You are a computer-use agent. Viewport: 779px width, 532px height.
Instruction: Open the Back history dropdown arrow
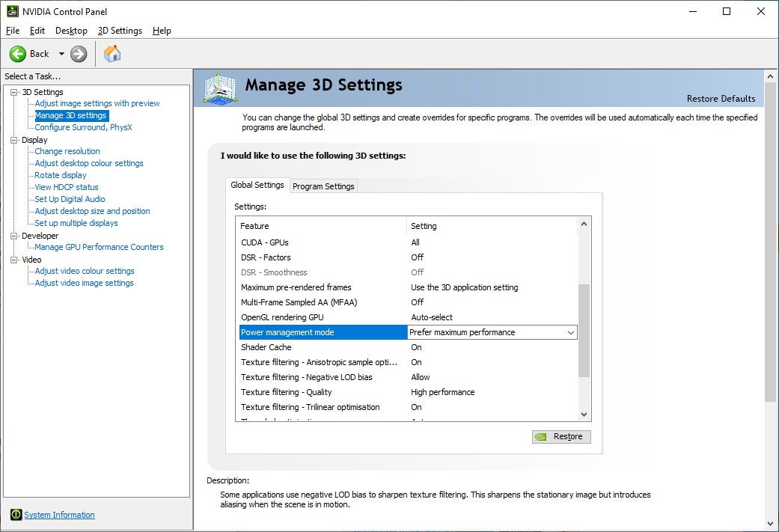click(x=61, y=54)
